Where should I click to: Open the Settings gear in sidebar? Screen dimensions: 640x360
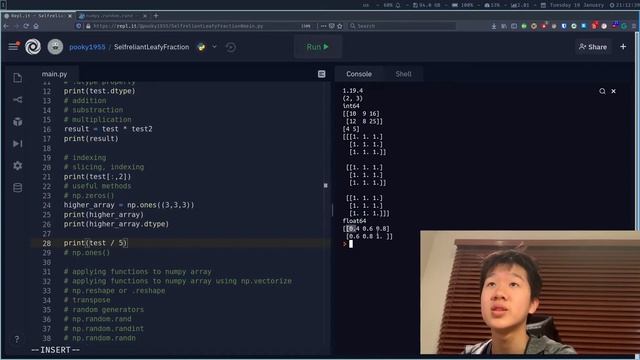click(18, 166)
